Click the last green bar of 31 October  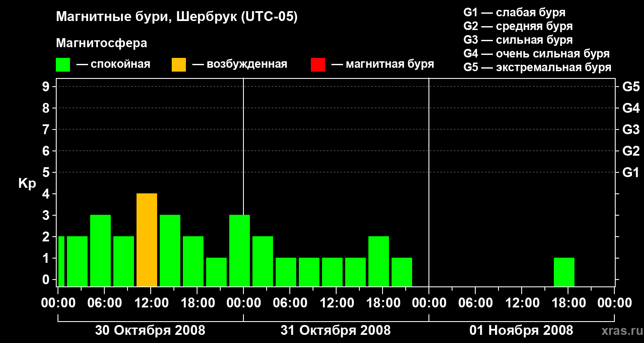pyautogui.click(x=402, y=272)
